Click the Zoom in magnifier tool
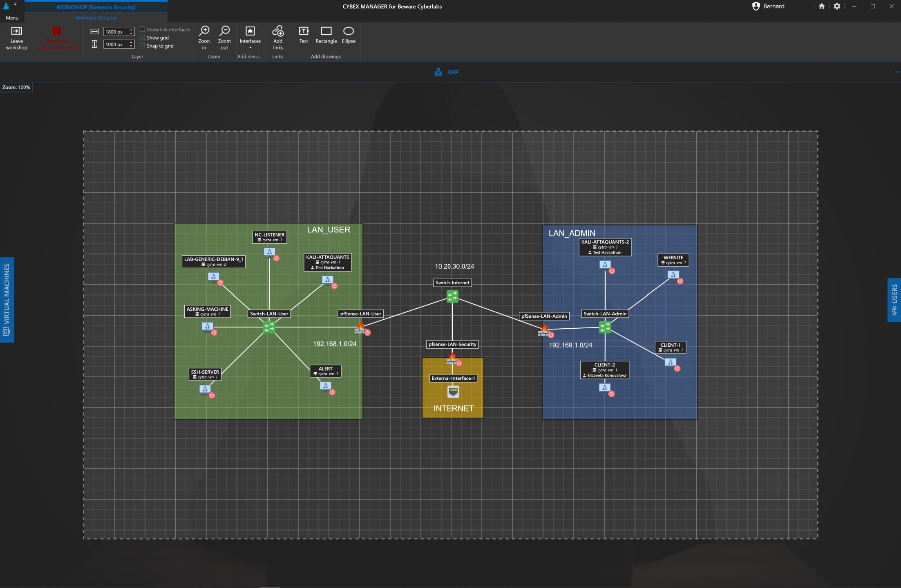The height and width of the screenshot is (588, 901). tap(204, 31)
